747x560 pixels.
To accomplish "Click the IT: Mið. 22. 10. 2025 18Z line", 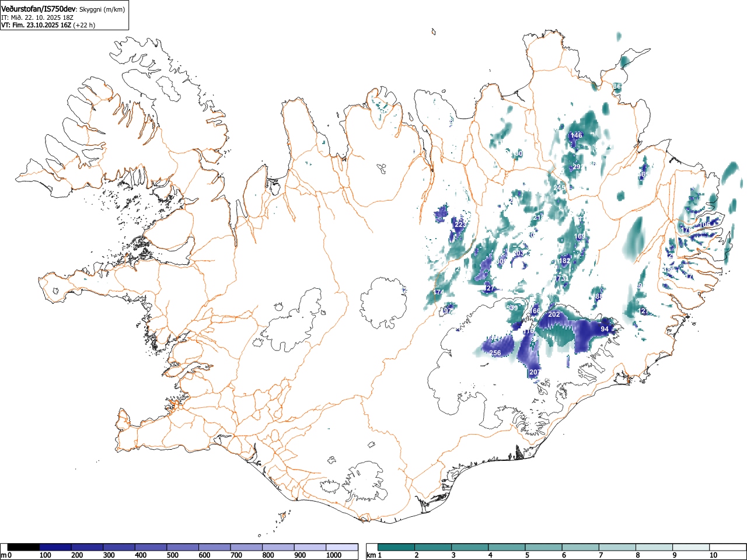I will pos(37,17).
